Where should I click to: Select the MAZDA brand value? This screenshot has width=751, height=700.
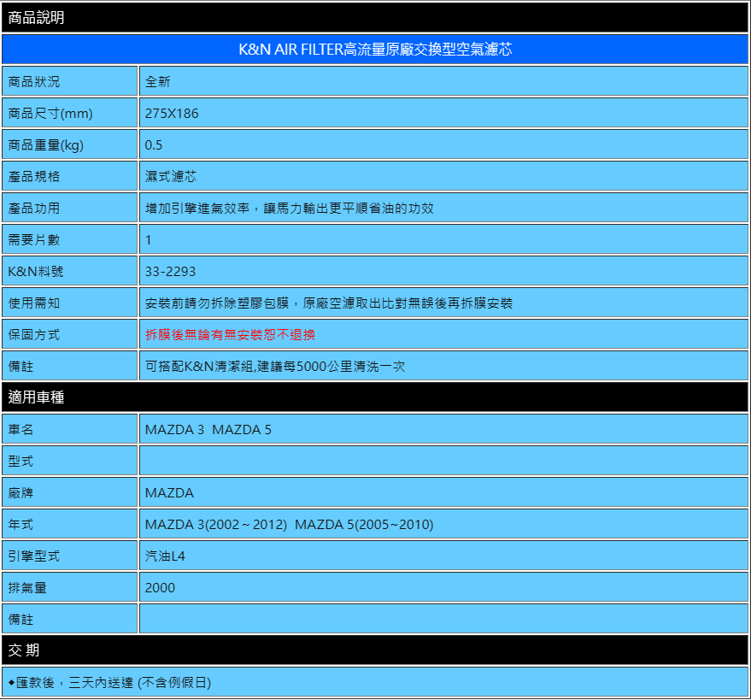pos(169,493)
